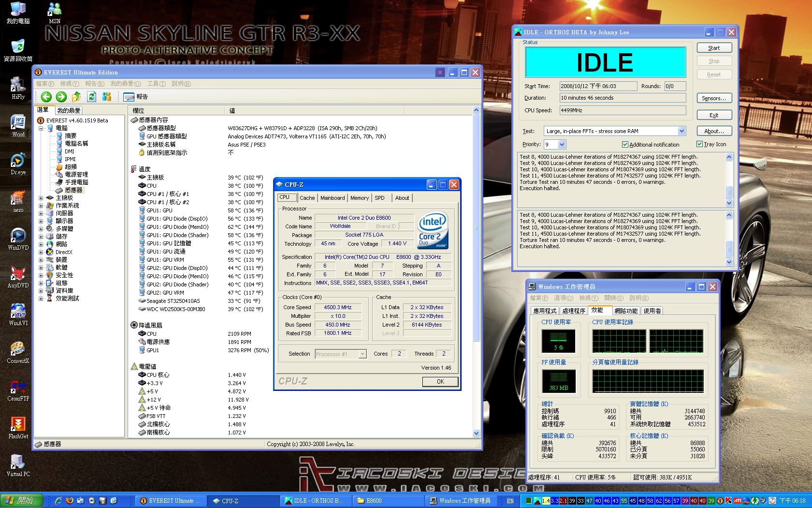Open the WinDVD desktop icon

(18, 239)
